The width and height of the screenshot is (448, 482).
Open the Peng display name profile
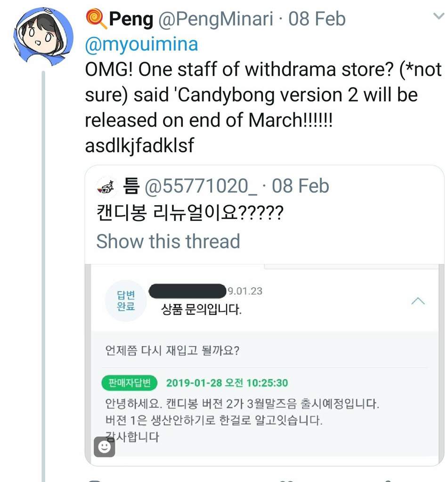click(131, 19)
